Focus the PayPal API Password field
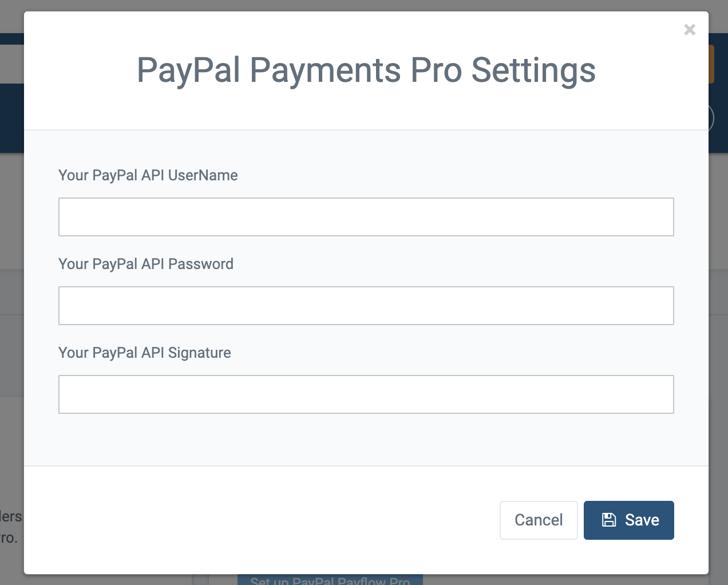The width and height of the screenshot is (728, 585). tap(366, 306)
